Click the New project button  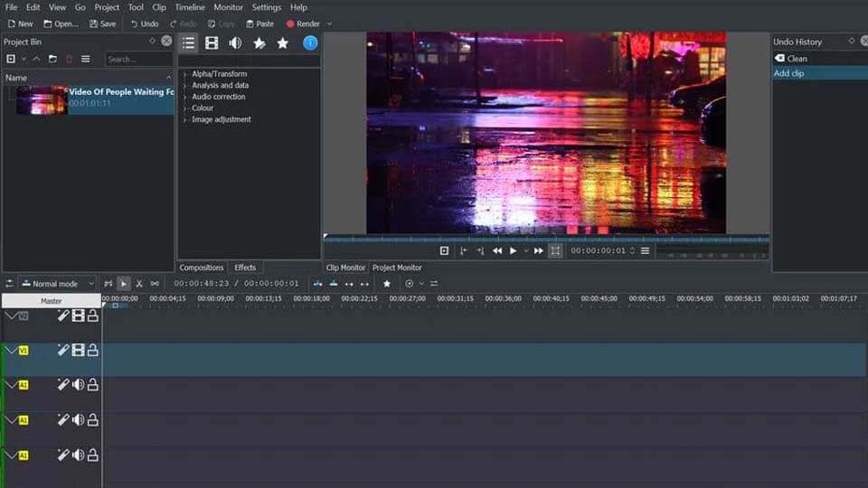coord(21,23)
